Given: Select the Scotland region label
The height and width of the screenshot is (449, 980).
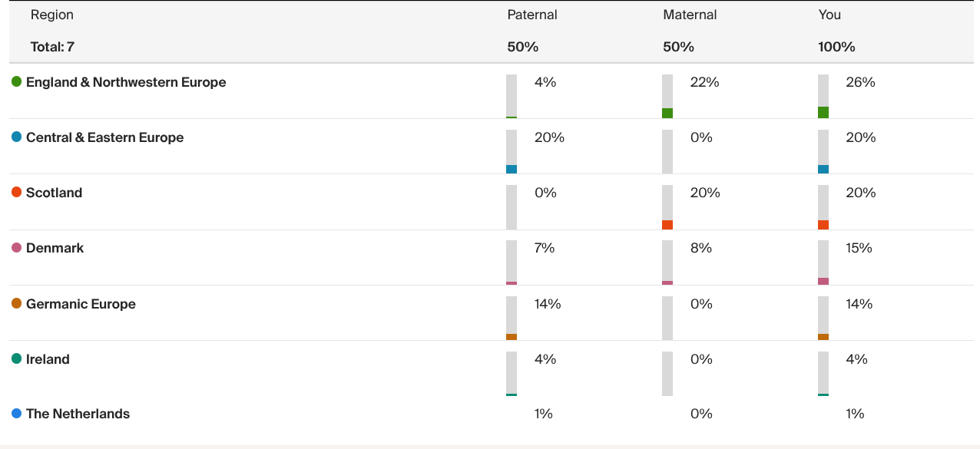Looking at the screenshot, I should [54, 193].
